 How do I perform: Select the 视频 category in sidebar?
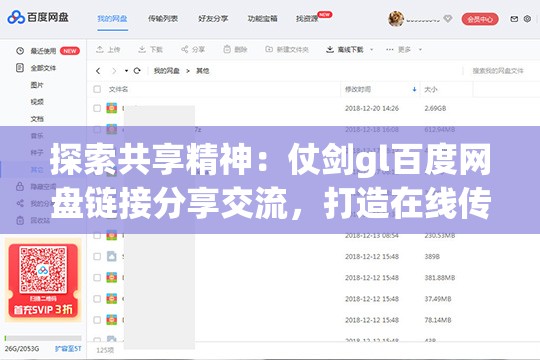pyautogui.click(x=37, y=102)
